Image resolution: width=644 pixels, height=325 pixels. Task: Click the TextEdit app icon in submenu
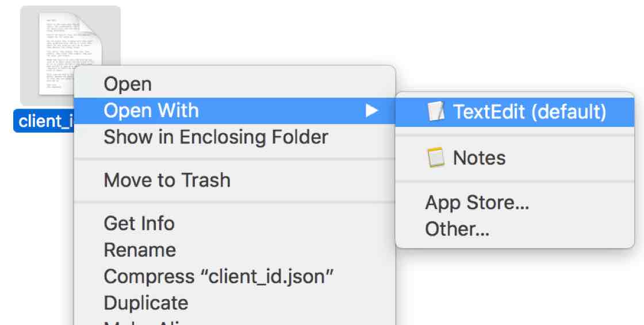pos(436,111)
